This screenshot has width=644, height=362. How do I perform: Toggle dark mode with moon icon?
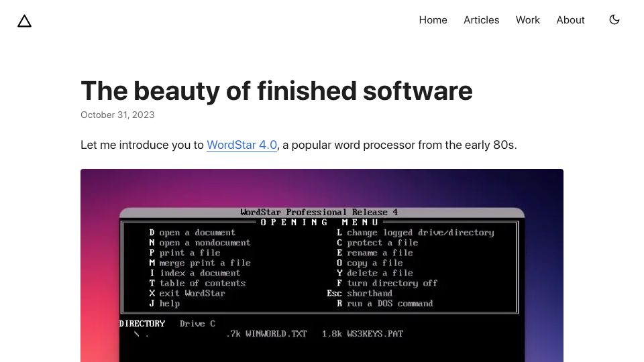tap(614, 19)
